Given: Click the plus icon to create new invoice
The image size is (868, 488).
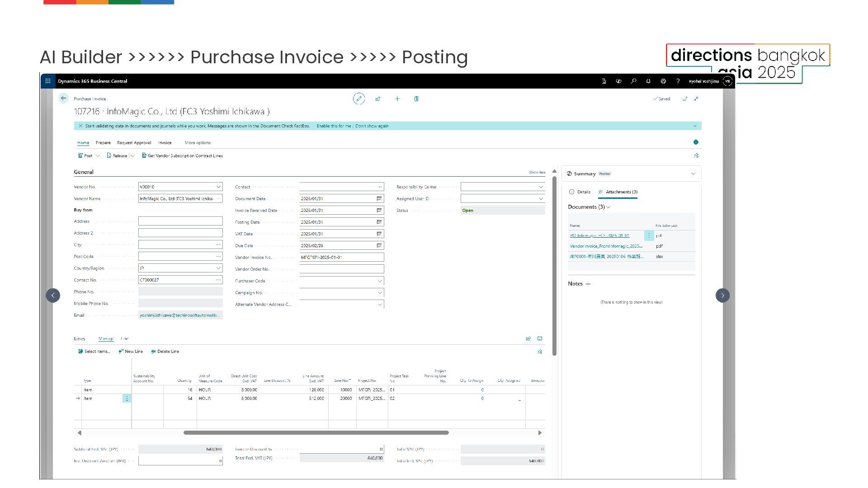Looking at the screenshot, I should coord(397,99).
